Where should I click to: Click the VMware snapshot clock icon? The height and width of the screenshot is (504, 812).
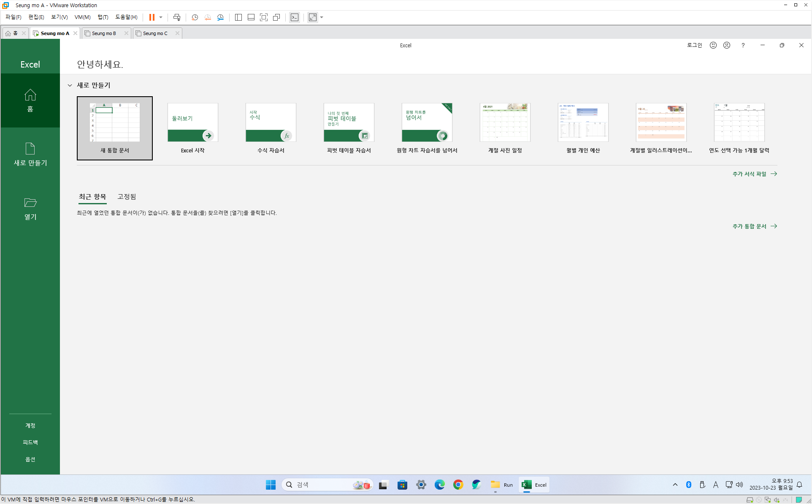pos(195,17)
